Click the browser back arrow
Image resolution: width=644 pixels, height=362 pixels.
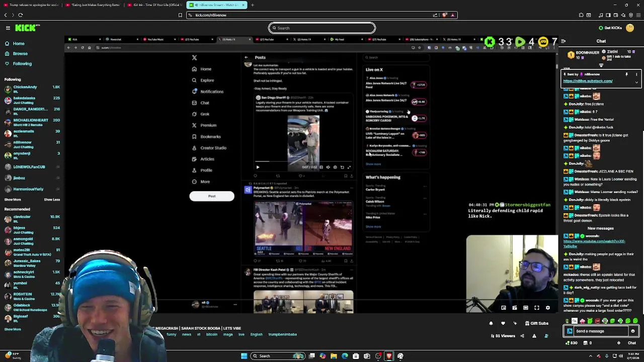pos(6,15)
